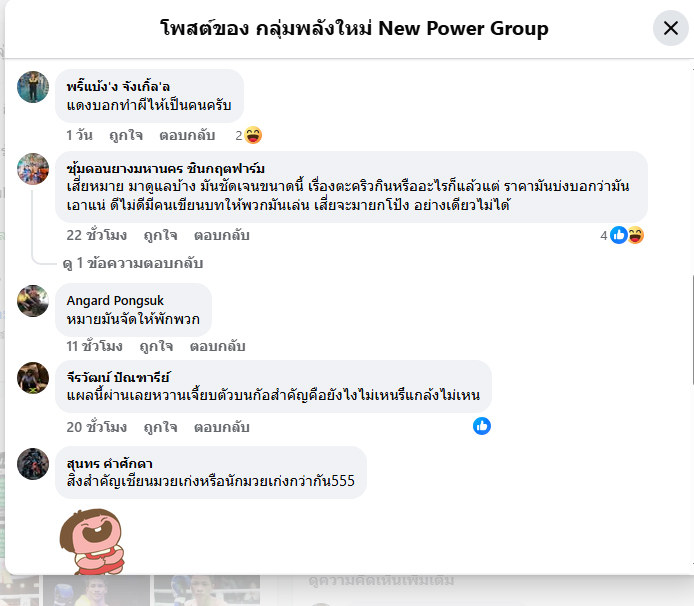Reply to the 20 ชั่วโมง comment
Viewport: 694px width, 606px height.
tap(222, 427)
